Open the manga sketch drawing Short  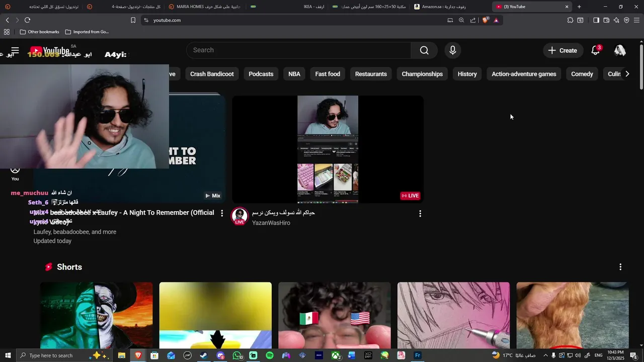tap(453, 315)
